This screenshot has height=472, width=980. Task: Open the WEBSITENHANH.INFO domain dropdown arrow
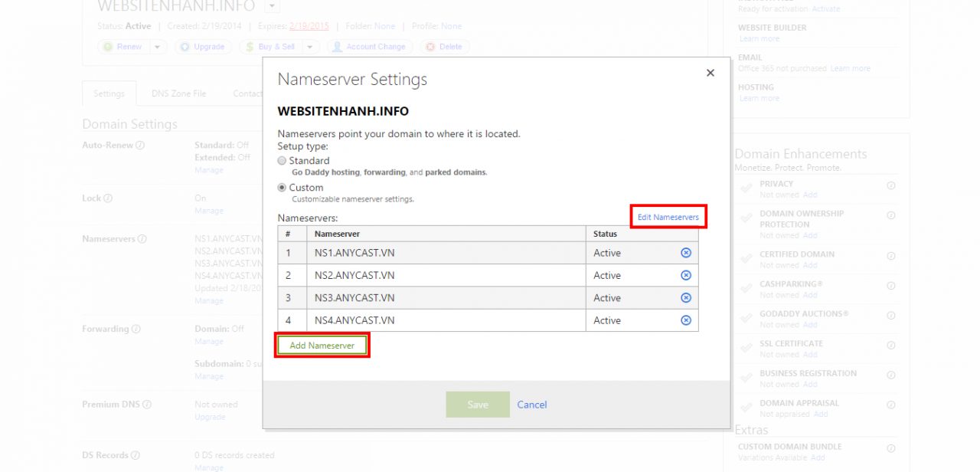click(272, 7)
